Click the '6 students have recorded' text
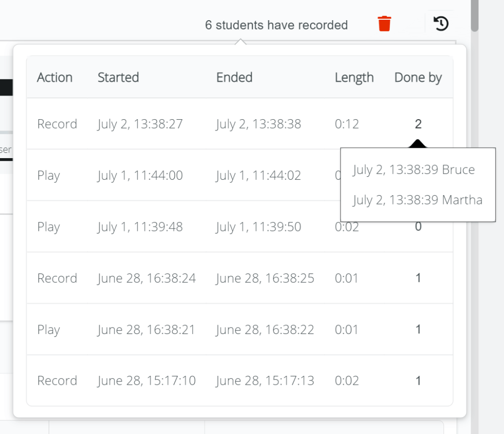 click(x=276, y=25)
